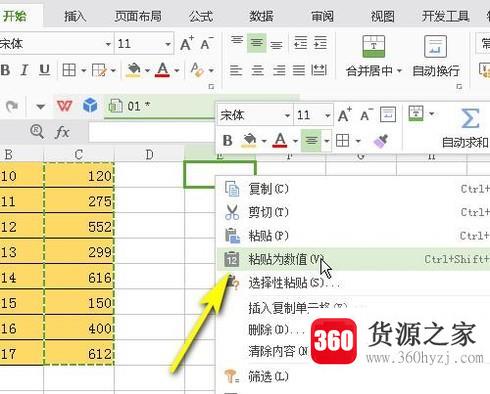Apply cell borders from the ribbon

[x=69, y=70]
